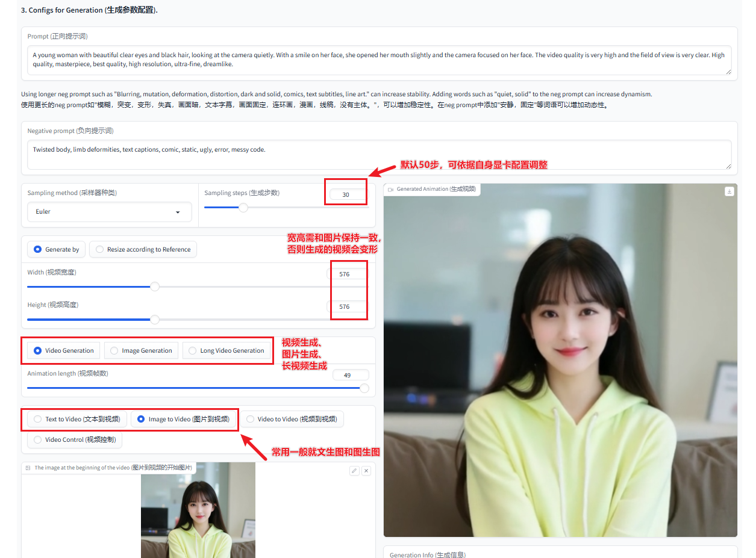This screenshot has height=558, width=756.
Task: Focus the Height value input box
Action: tap(346, 306)
